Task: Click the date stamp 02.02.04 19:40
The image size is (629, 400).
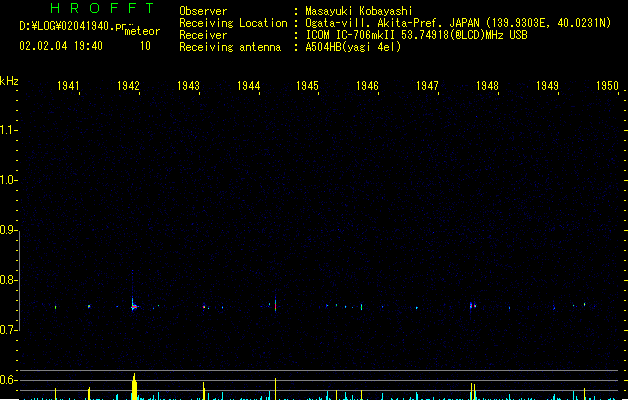Action: click(61, 46)
